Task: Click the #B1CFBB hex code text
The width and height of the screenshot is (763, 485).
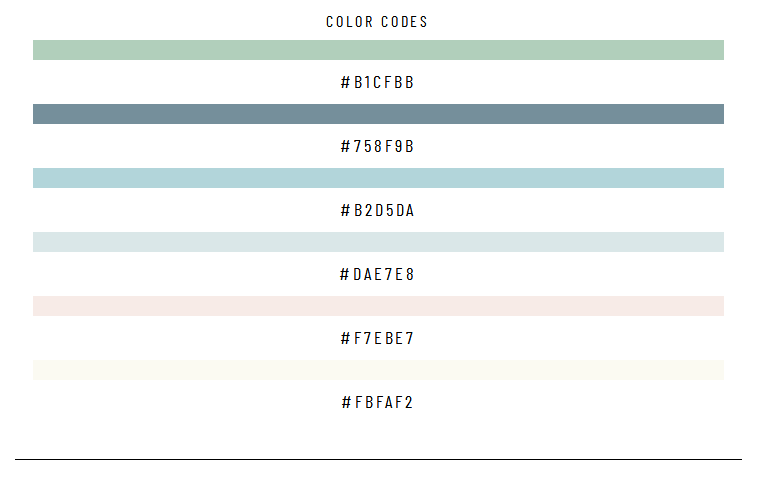Action: click(377, 82)
